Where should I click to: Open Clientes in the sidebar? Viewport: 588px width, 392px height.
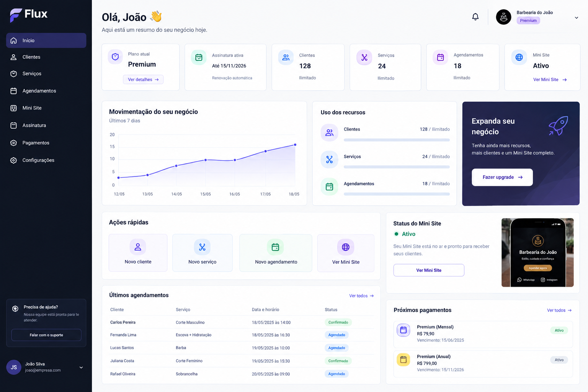pyautogui.click(x=46, y=57)
